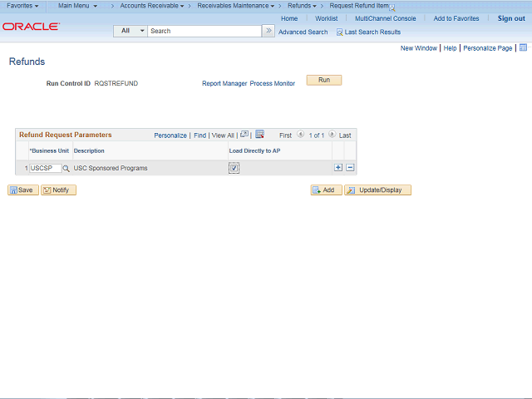Expand the Main Menu dropdown
Image resolution: width=532 pixels, height=399 pixels.
tap(77, 6)
